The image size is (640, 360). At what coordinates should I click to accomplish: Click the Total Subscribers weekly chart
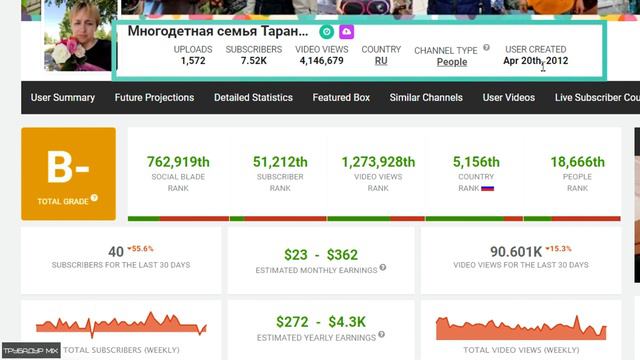coord(121,325)
